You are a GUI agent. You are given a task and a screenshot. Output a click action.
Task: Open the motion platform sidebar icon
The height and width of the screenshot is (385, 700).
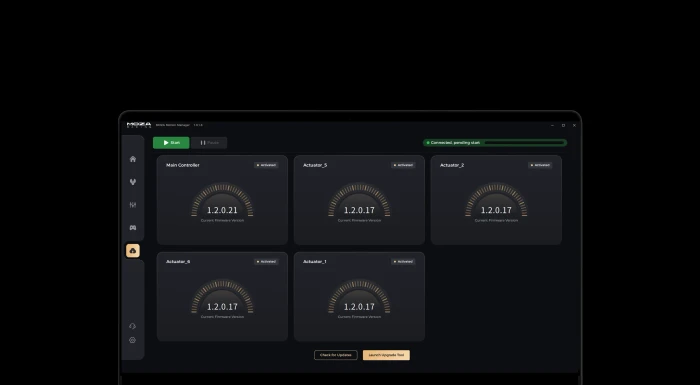point(133,182)
